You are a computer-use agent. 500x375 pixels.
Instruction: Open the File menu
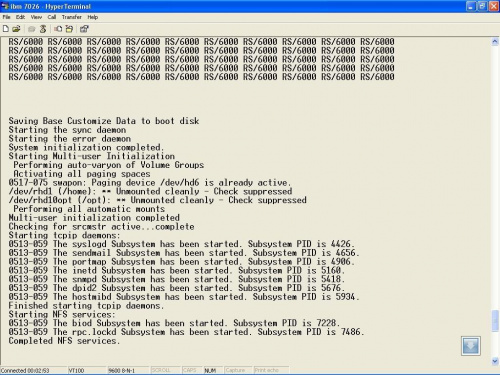(x=6, y=17)
